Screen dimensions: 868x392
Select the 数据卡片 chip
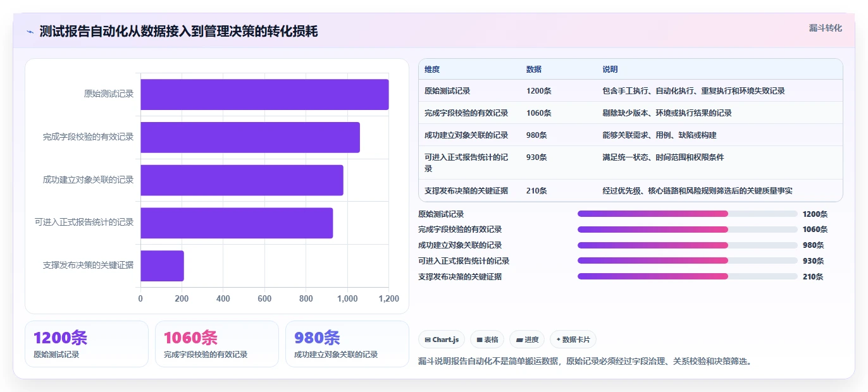tap(573, 340)
